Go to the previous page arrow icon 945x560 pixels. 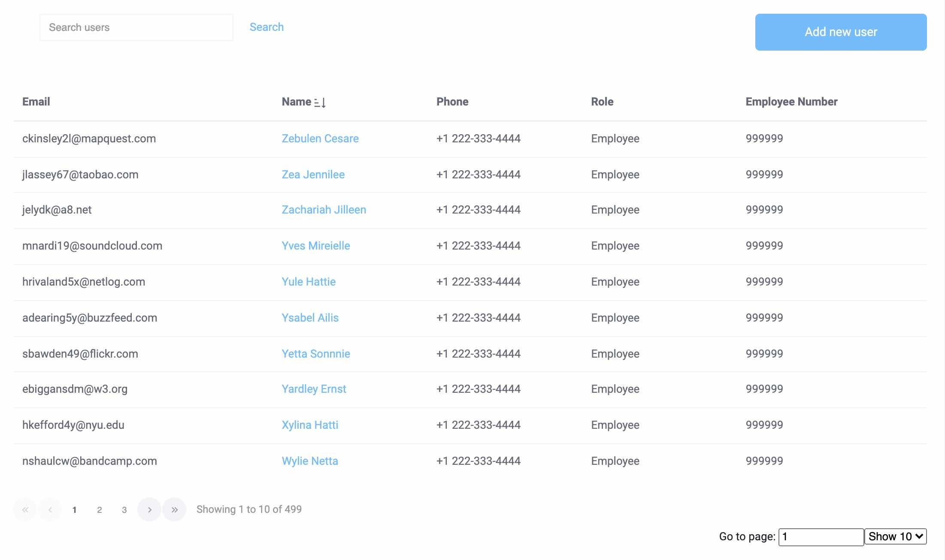(50, 509)
